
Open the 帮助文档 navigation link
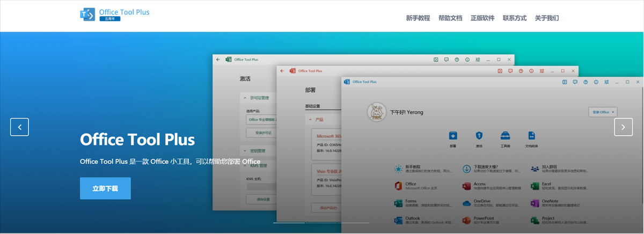point(450,18)
